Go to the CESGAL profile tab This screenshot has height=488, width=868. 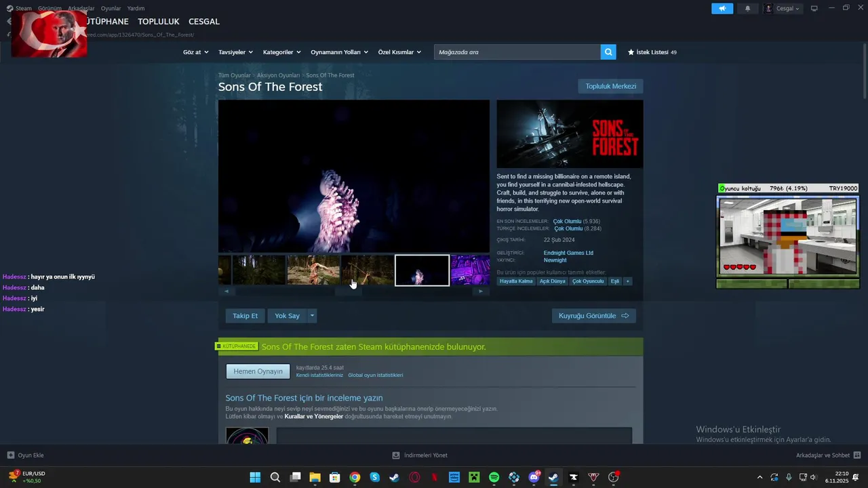pos(204,22)
